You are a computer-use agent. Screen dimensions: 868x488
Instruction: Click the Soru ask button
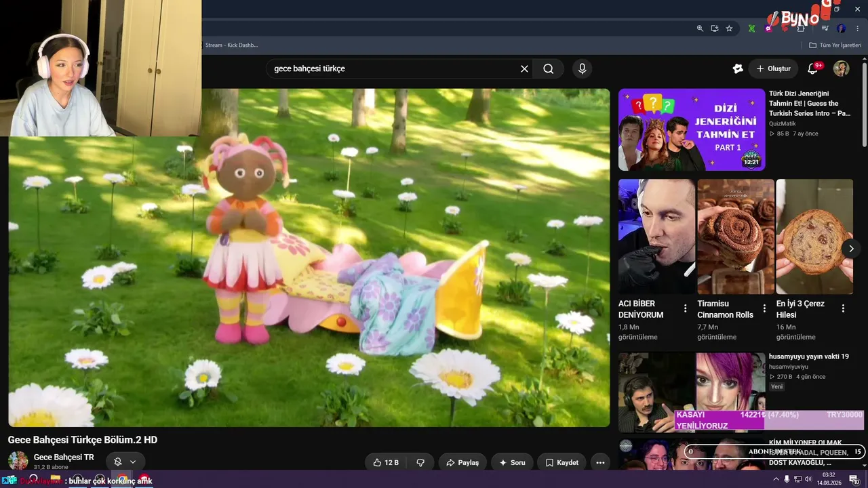(x=512, y=462)
